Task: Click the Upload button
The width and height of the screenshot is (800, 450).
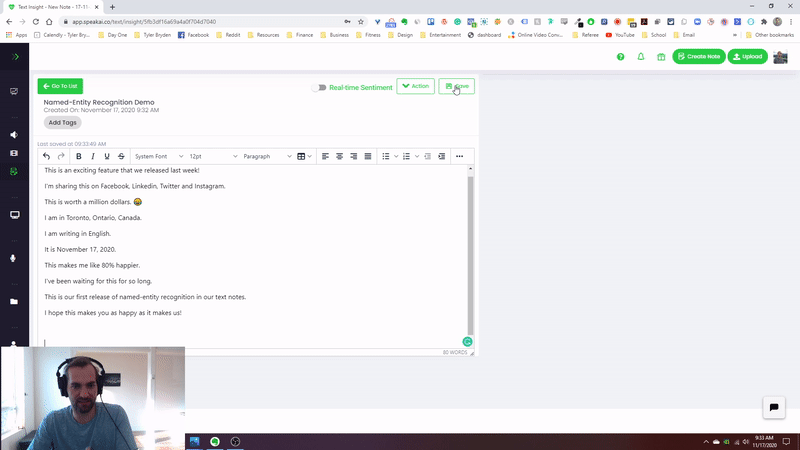Action: (x=747, y=57)
